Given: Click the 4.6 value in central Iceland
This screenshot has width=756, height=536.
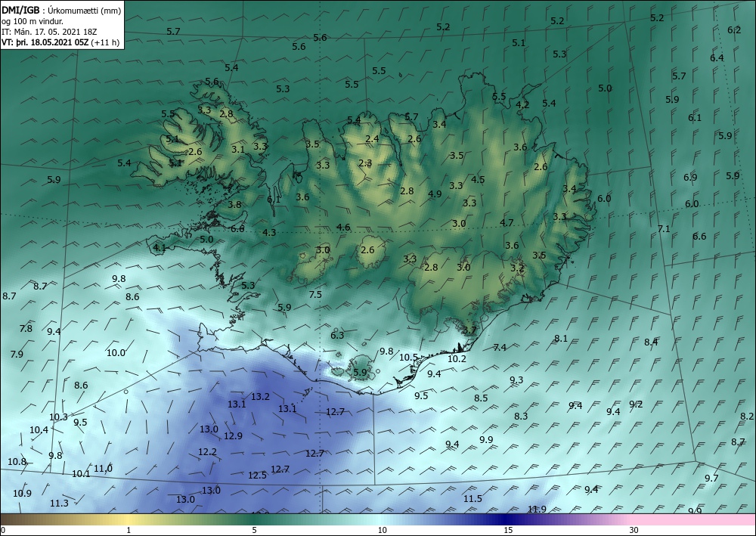Looking at the screenshot, I should (x=343, y=227).
